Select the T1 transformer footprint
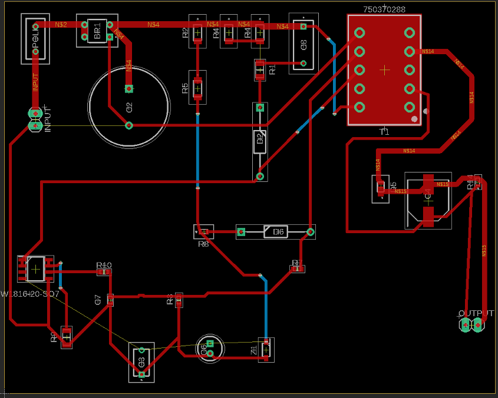 tap(384, 70)
